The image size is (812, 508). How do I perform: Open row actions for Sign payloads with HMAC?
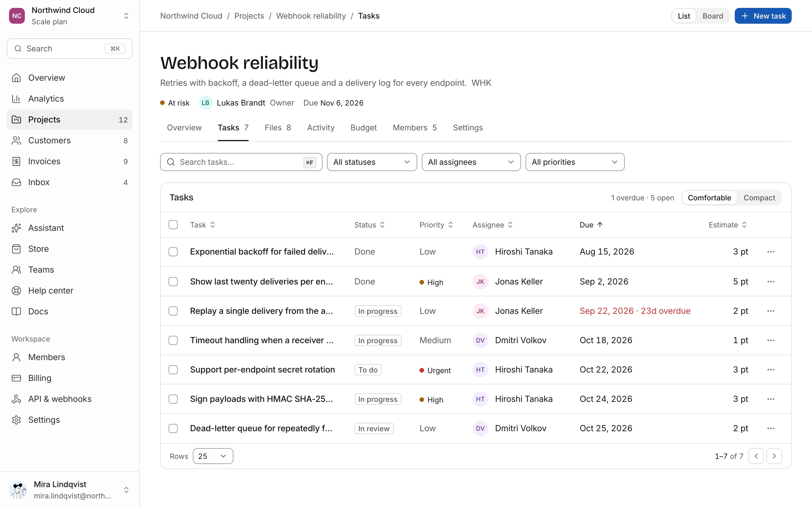tap(771, 399)
